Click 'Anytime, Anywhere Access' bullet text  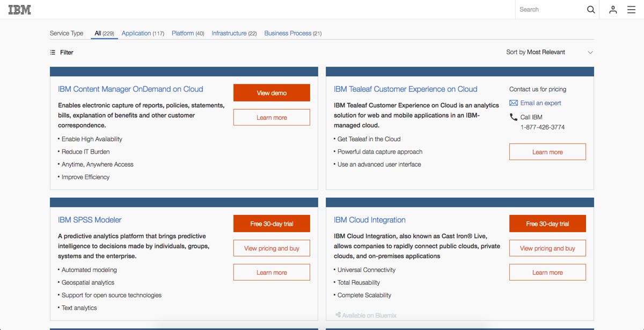[98, 164]
